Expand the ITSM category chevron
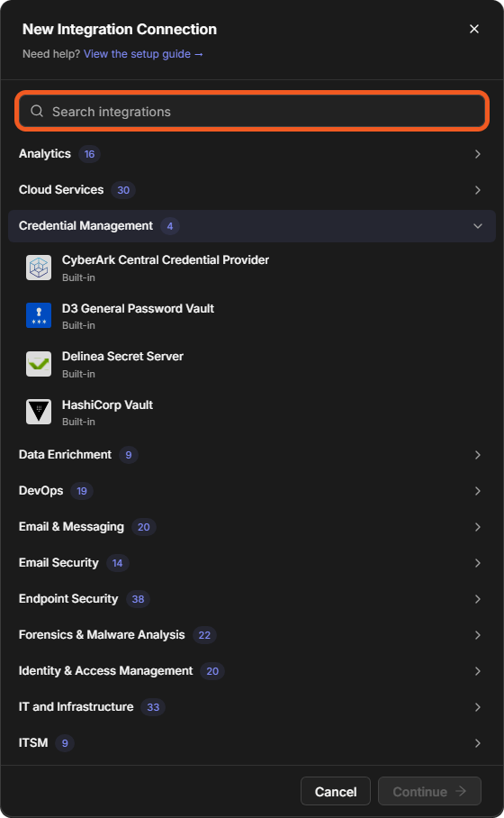The height and width of the screenshot is (818, 504). pyautogui.click(x=477, y=743)
